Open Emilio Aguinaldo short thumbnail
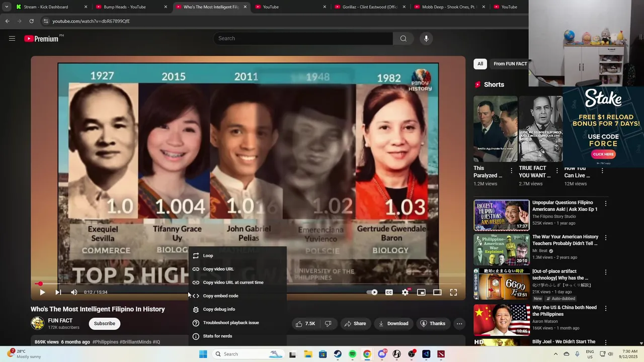Screen dimensions: 644x362 tap(495, 129)
